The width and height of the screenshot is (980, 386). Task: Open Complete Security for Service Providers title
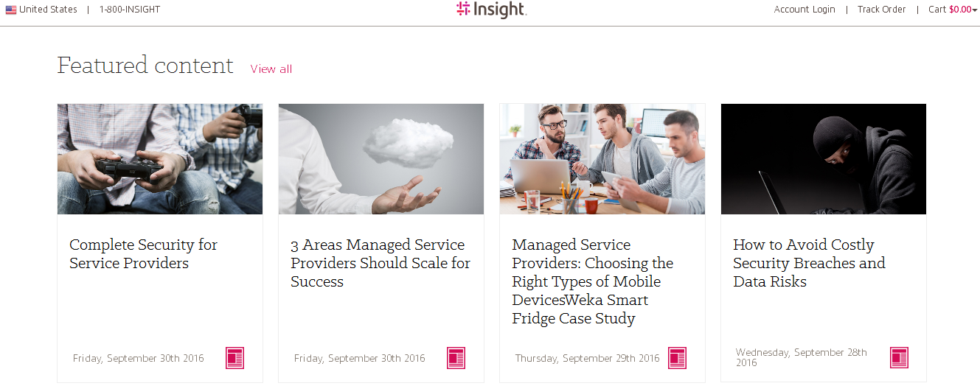(143, 253)
